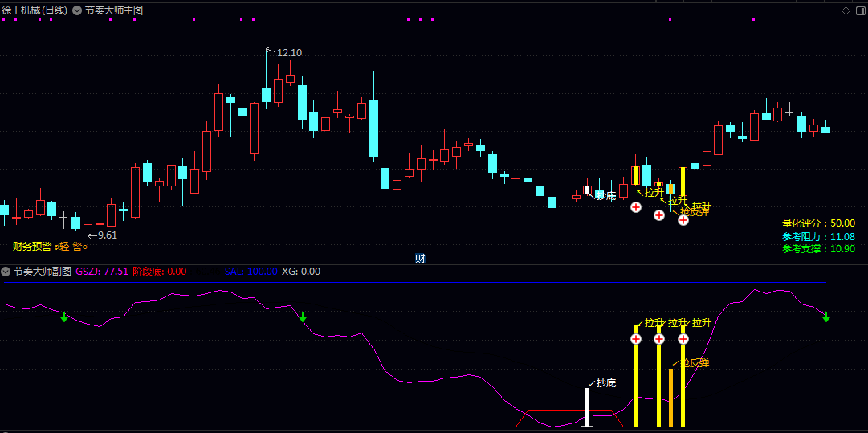Select the 节奏大师主图 indicator name

tap(114, 10)
